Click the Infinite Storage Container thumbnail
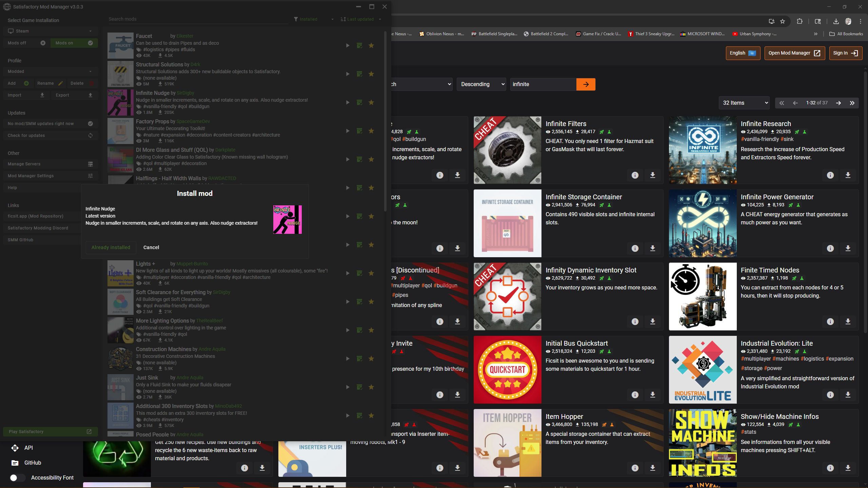This screenshot has width=868, height=488. click(x=508, y=223)
